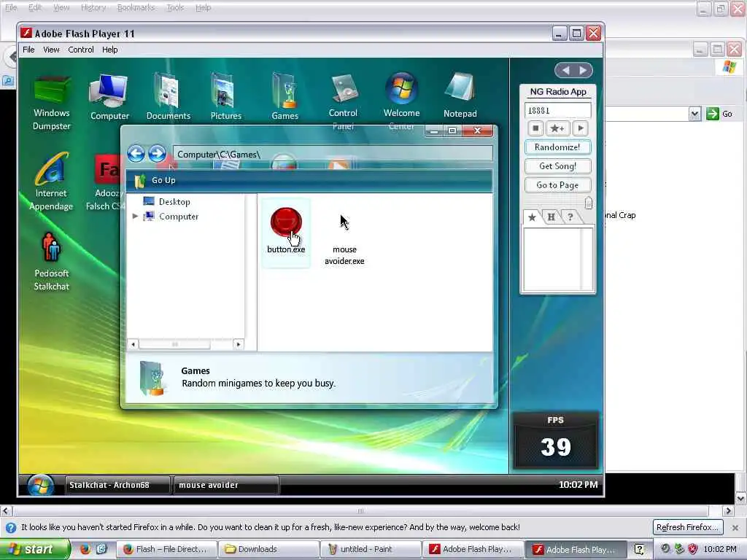Open the Control Panel desktop icon
This screenshot has height=560, width=747.
(x=343, y=102)
